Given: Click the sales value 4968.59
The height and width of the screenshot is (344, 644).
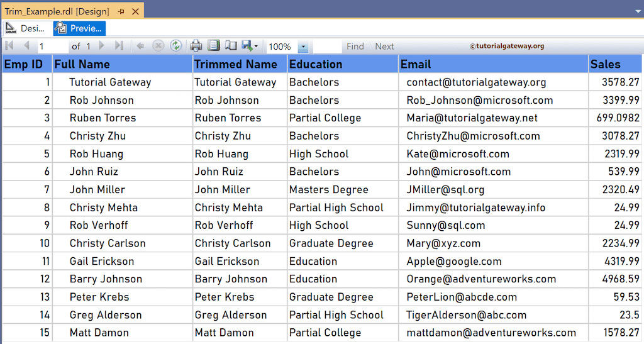Looking at the screenshot, I should pos(615,279).
